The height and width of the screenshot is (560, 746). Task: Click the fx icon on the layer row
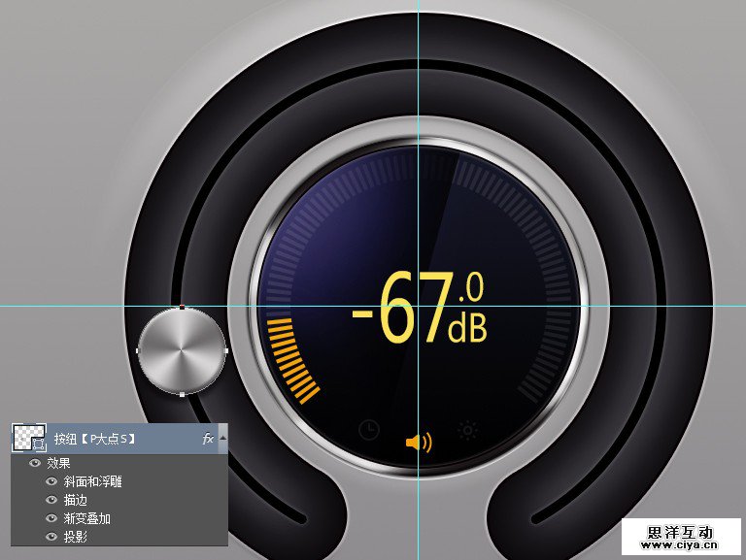click(207, 439)
